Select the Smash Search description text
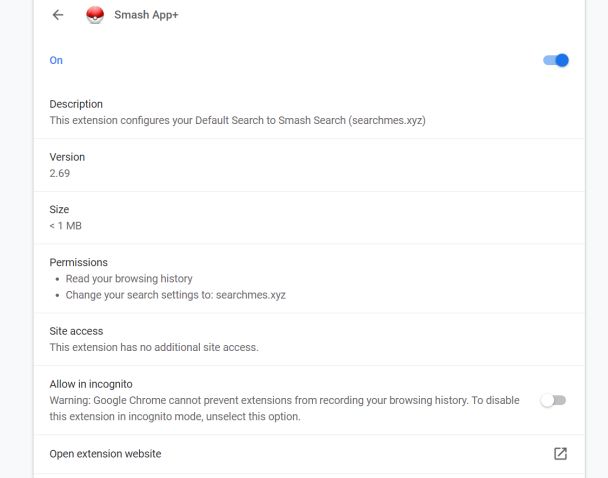Screen dimensions: 608x478 pos(239,120)
